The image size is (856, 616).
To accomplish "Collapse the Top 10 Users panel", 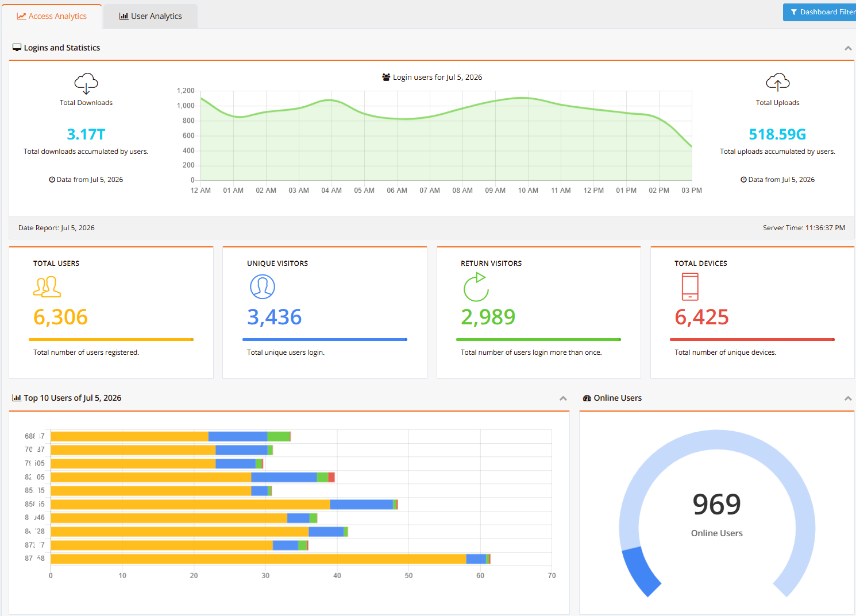I will pos(563,398).
